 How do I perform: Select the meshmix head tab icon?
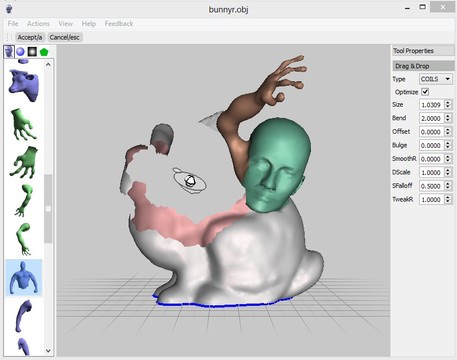coord(9,52)
